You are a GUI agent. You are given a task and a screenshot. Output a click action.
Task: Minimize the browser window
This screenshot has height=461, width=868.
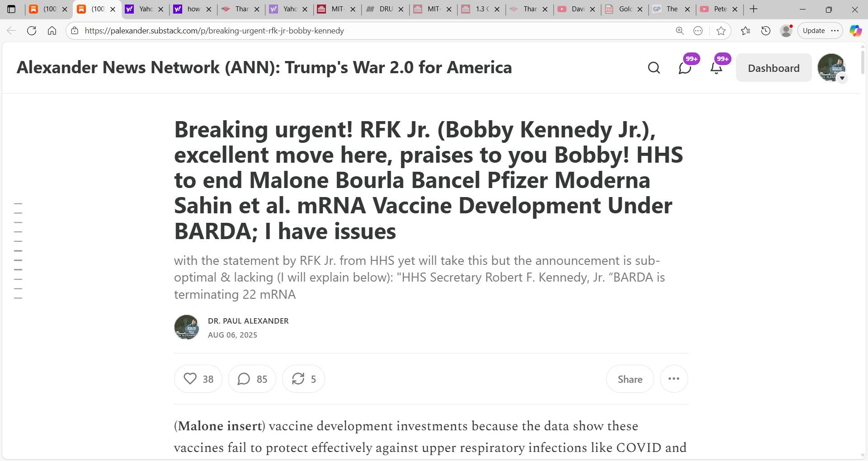[x=803, y=9]
